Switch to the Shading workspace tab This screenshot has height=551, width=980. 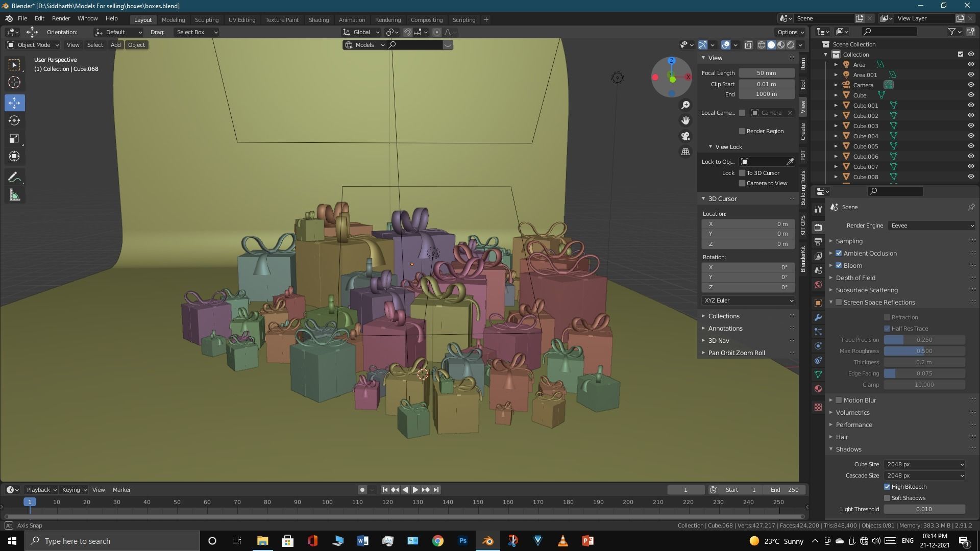tap(318, 20)
